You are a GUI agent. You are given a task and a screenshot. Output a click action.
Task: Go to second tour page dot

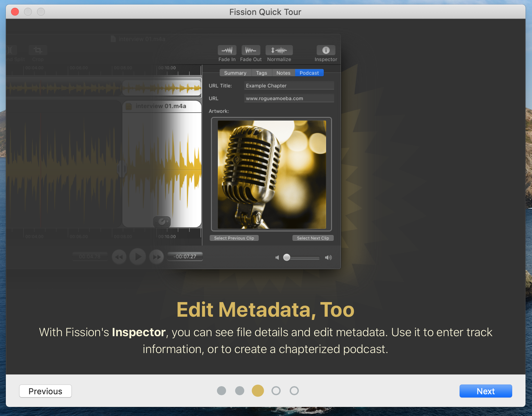[240, 391]
